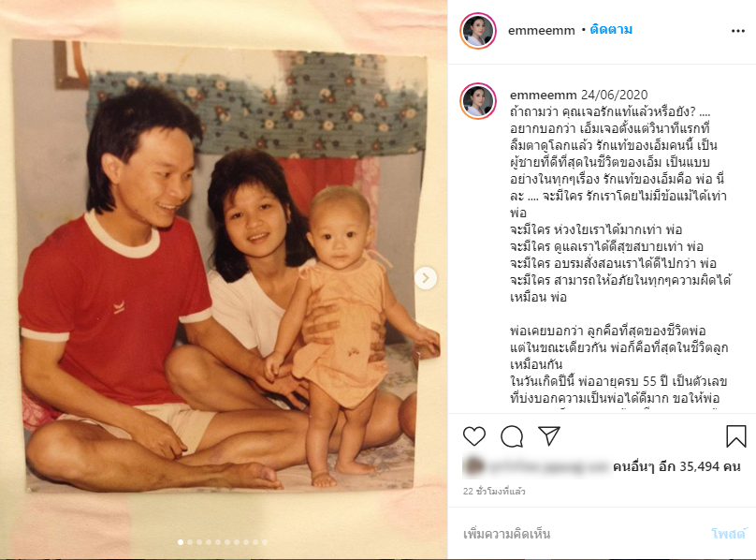The image size is (756, 560).
Task: Open the three-dot more options menu
Action: click(x=737, y=32)
